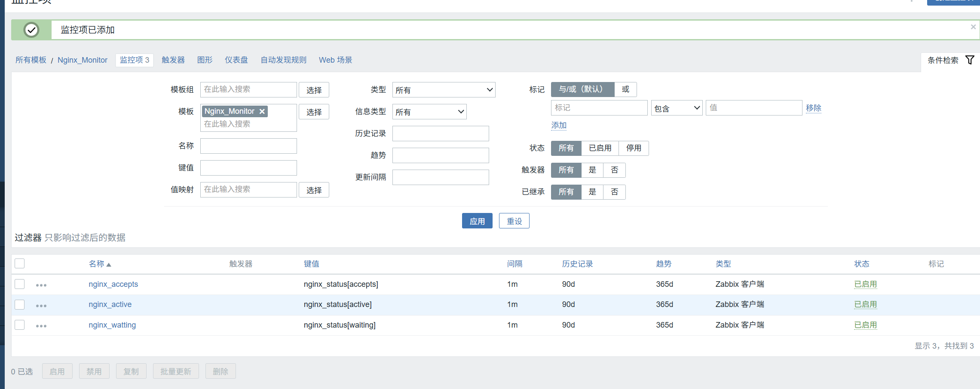The width and height of the screenshot is (980, 389).
Task: Open the 仪表盘 tab
Action: tap(236, 60)
